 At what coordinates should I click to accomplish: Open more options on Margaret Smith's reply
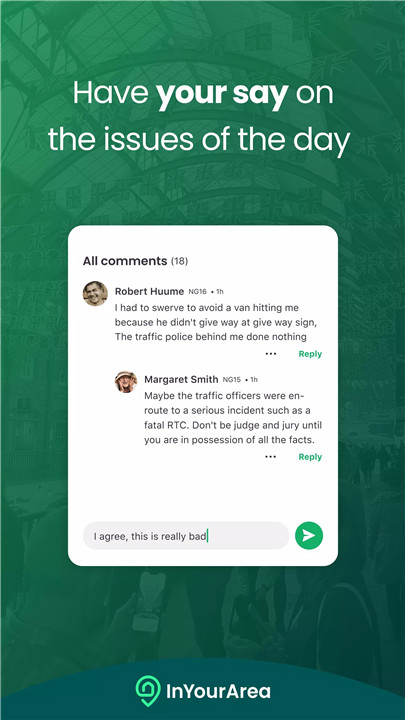pos(271,456)
